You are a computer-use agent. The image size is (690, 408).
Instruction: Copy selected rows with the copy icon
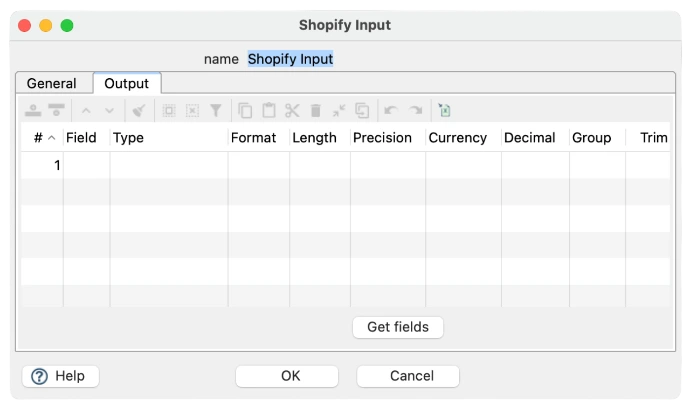tap(245, 110)
